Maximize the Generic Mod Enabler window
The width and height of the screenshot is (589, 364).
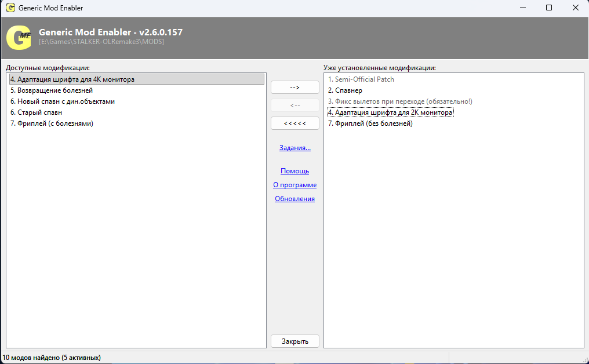548,8
